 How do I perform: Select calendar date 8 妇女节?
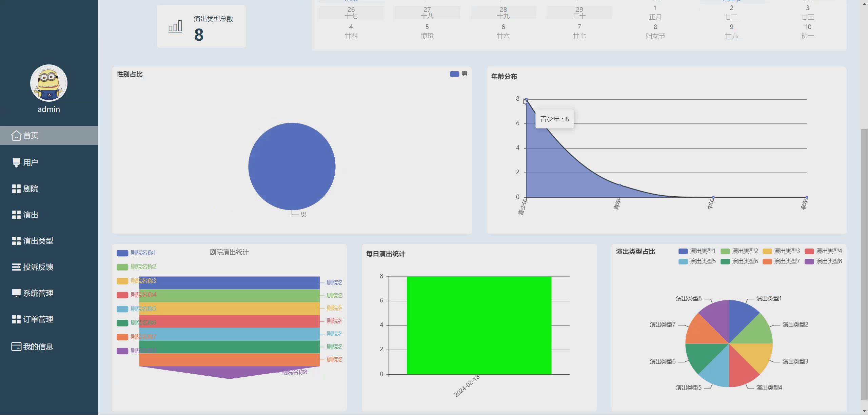(x=655, y=31)
